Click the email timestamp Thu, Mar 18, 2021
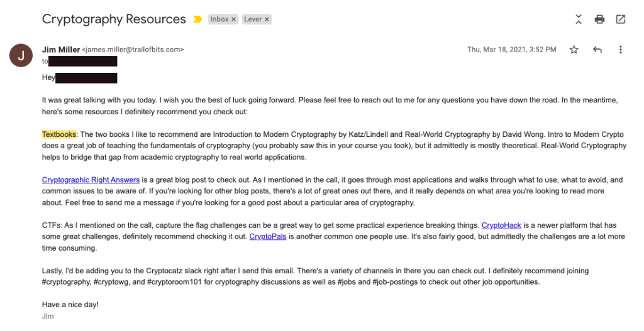This screenshot has height=331, width=644. tap(511, 50)
